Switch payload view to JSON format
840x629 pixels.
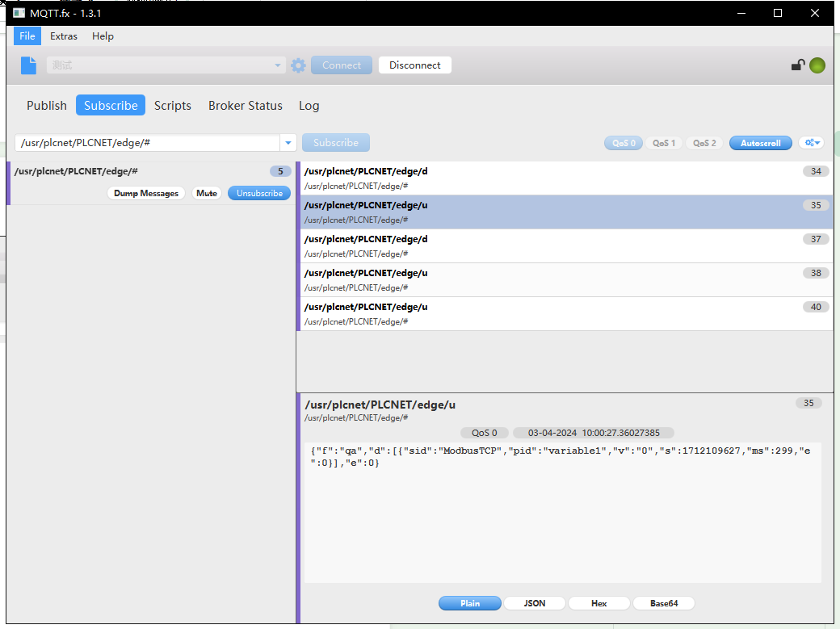(534, 603)
